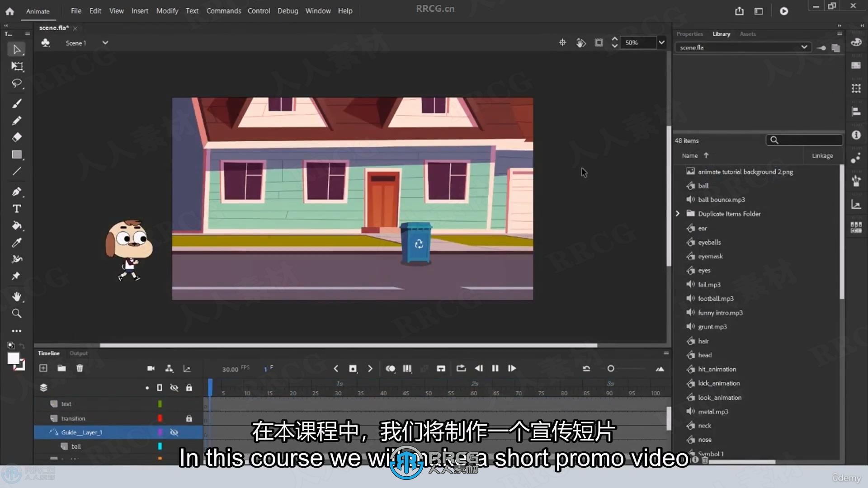Open the zoom percentage dropdown

[x=661, y=42]
